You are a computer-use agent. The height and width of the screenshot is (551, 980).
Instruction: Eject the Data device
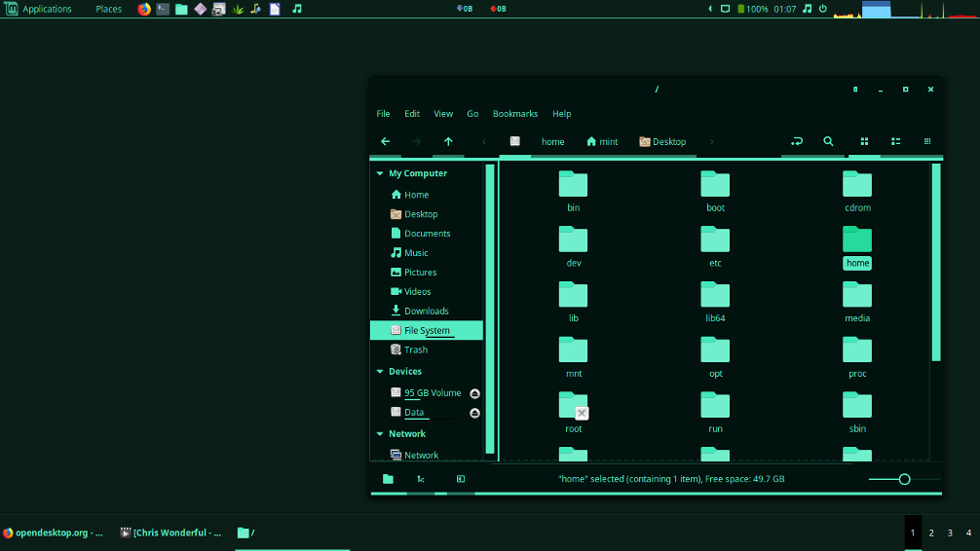[475, 413]
